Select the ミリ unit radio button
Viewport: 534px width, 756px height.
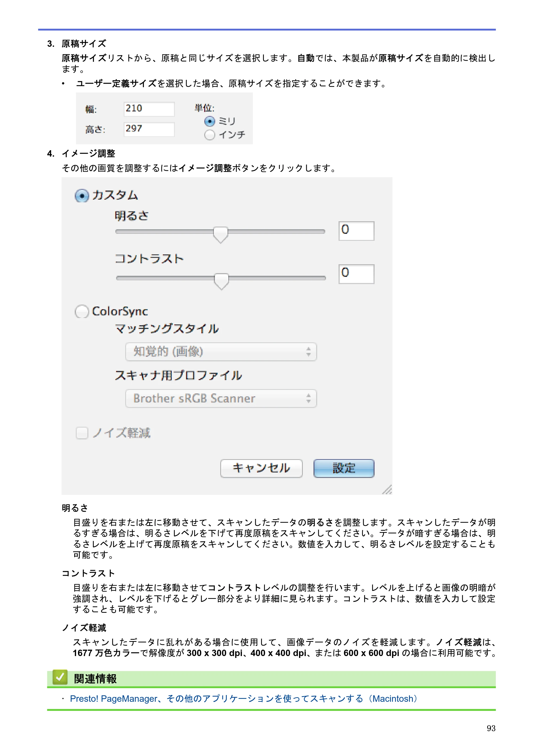210,121
